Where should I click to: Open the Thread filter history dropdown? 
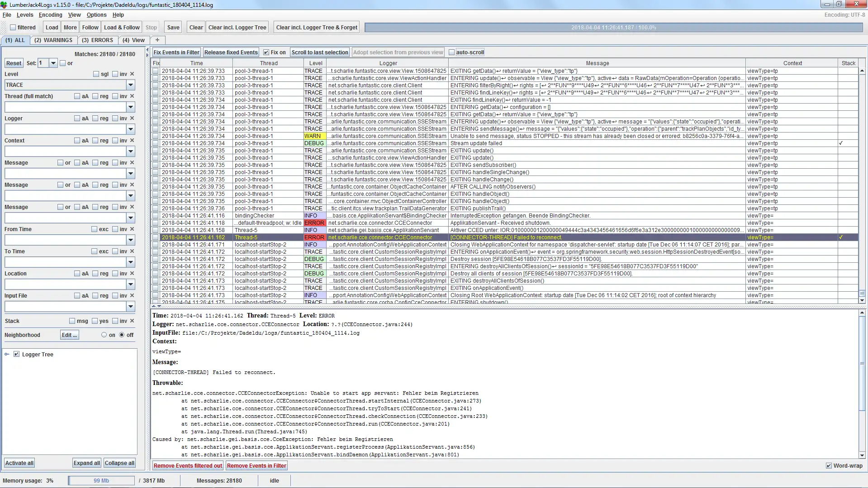[130, 107]
